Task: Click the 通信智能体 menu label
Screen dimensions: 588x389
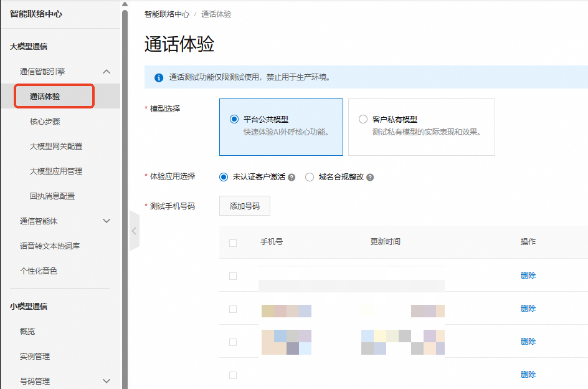Action: click(39, 221)
